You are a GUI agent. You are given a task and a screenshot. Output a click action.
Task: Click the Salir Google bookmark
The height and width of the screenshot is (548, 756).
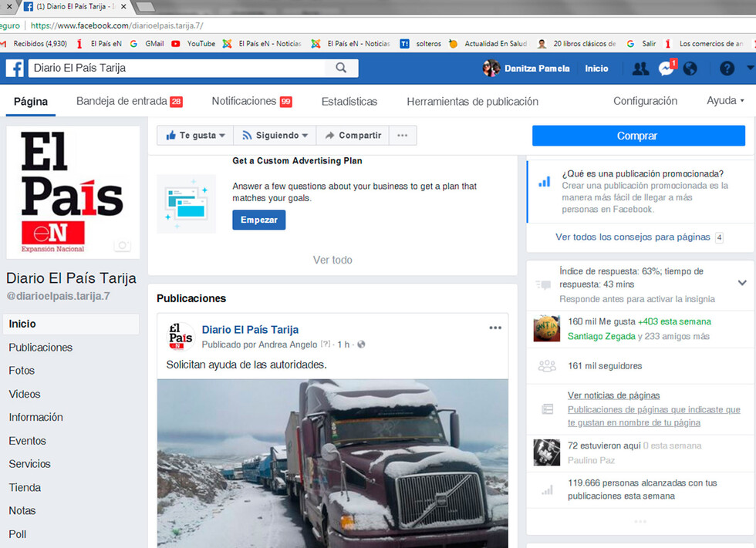[641, 44]
